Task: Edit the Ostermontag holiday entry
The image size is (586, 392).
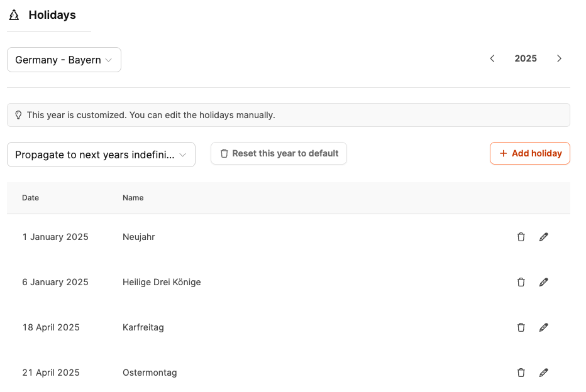Action: click(x=544, y=373)
